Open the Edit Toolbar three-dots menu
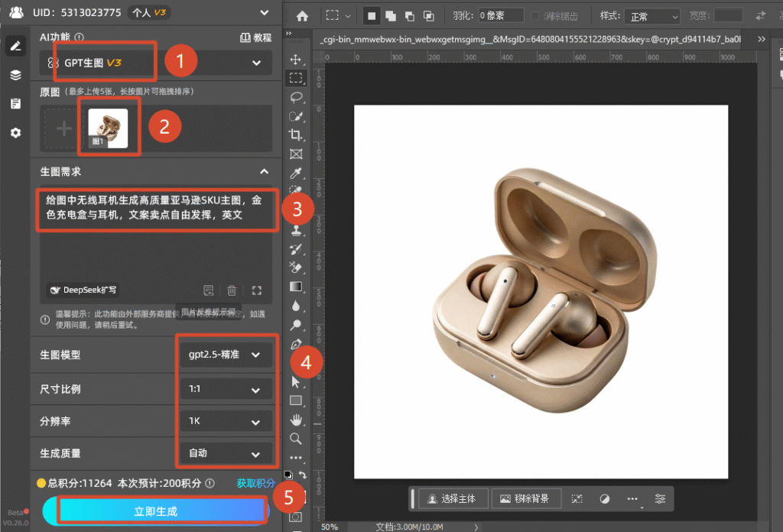The height and width of the screenshot is (532, 783). (296, 457)
